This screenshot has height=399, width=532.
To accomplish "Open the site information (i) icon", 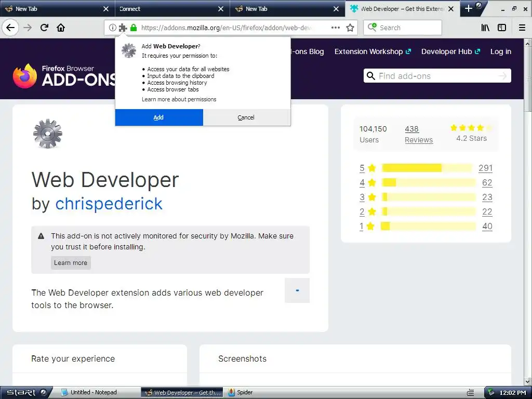I will click(112, 28).
